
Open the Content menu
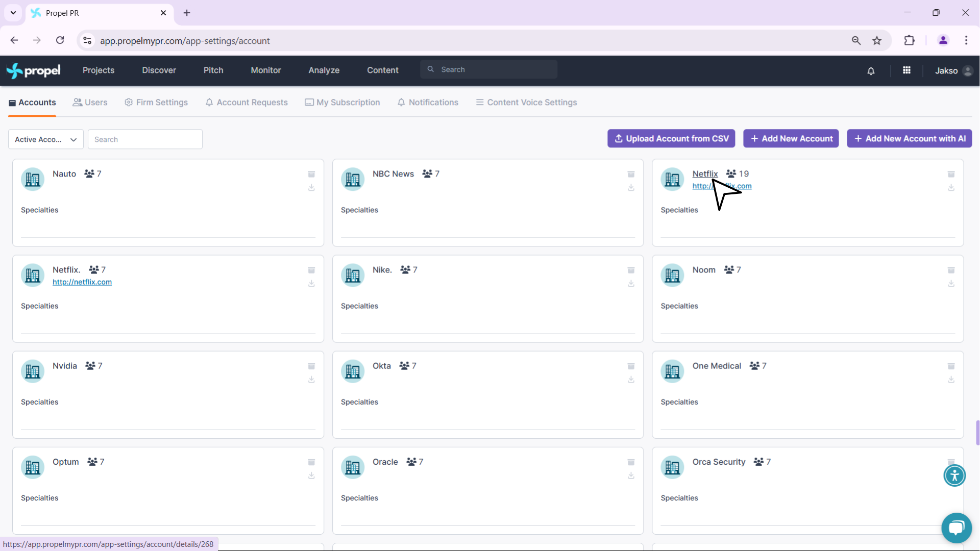[x=382, y=70]
